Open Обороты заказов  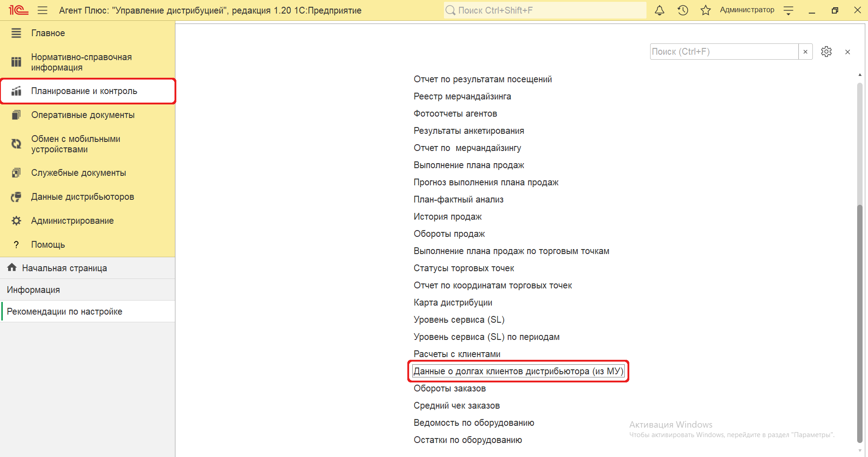point(450,388)
